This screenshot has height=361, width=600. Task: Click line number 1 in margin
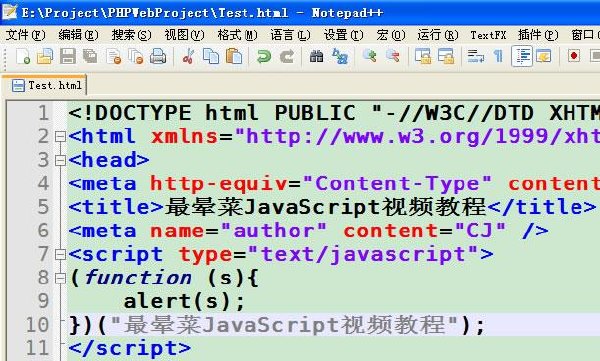(43, 113)
